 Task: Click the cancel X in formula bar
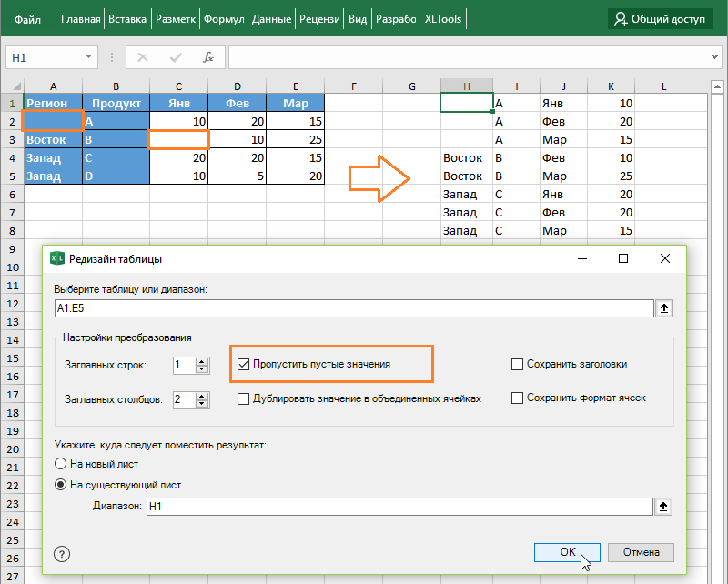point(143,57)
